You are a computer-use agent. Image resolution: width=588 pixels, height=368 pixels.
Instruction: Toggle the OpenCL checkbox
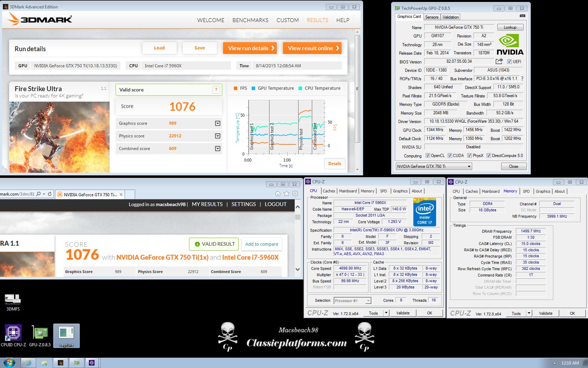coord(428,156)
